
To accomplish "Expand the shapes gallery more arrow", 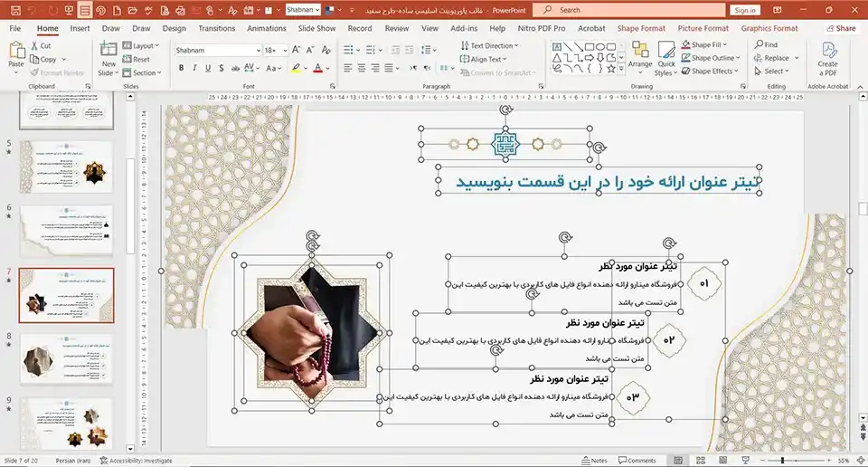I will pos(622,70).
